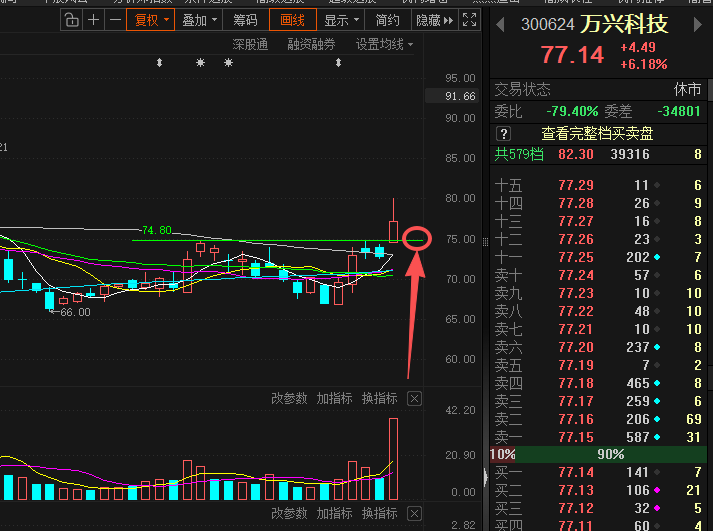Click 改参数 in the volume panel
713x531 pixels.
pos(289,399)
